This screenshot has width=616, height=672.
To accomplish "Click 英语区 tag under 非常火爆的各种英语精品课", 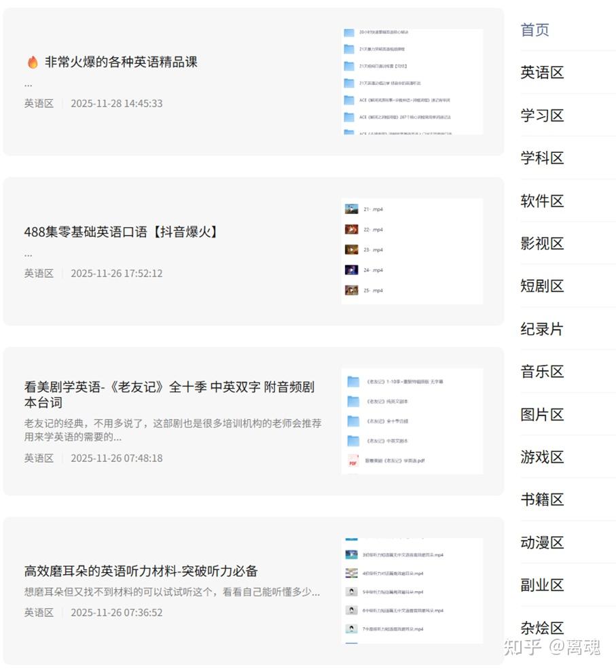I will click(x=39, y=103).
